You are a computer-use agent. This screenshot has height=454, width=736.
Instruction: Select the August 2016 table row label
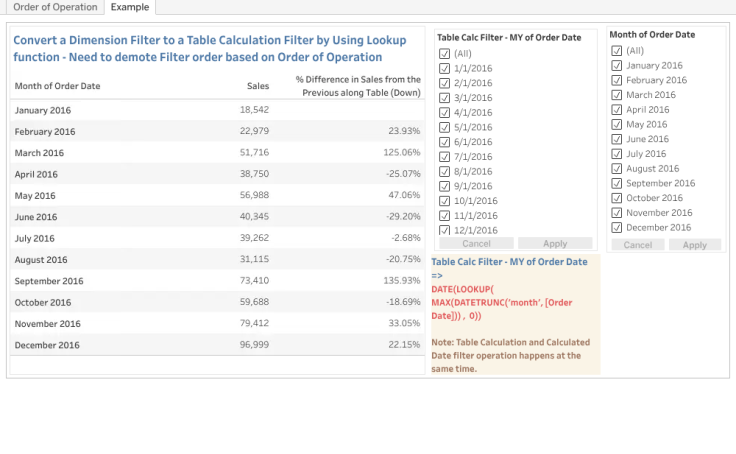pyautogui.click(x=41, y=260)
